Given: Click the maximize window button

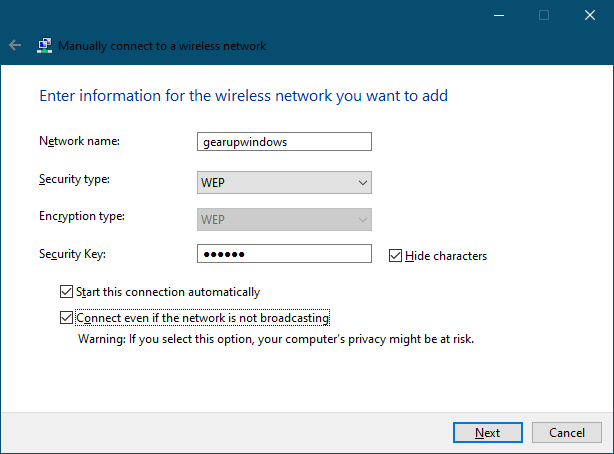Looking at the screenshot, I should (544, 15).
